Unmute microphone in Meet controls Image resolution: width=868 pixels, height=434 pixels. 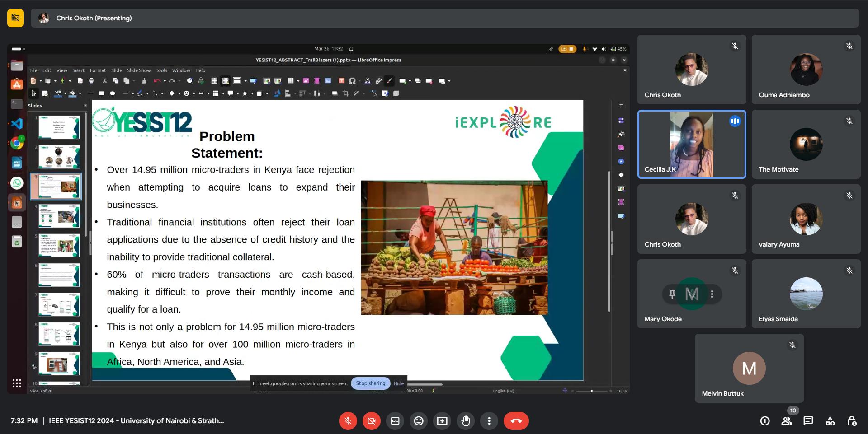[x=348, y=421]
